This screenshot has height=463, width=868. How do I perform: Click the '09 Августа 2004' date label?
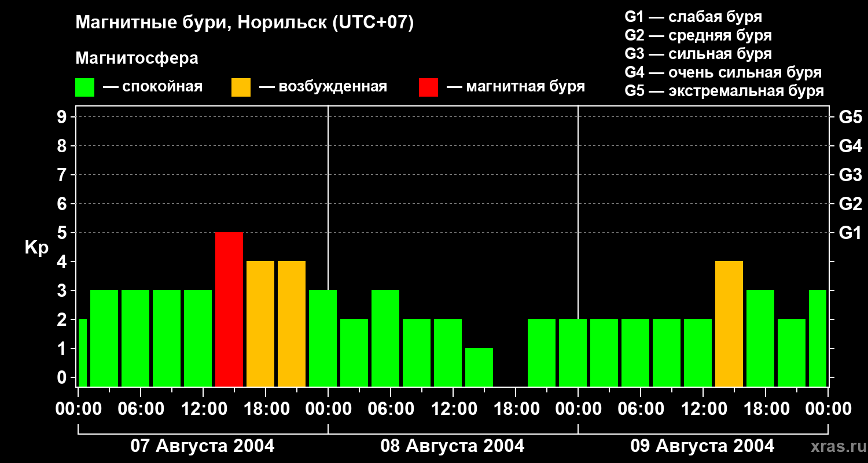pos(703,446)
